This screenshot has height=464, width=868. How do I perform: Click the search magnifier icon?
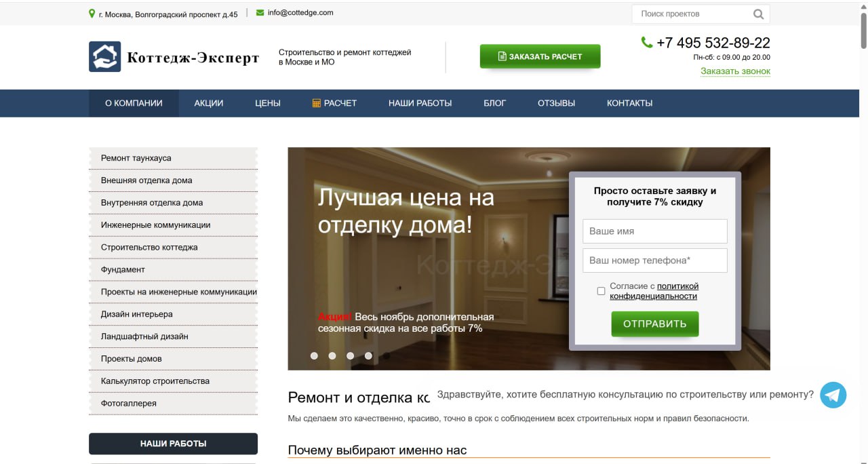758,14
